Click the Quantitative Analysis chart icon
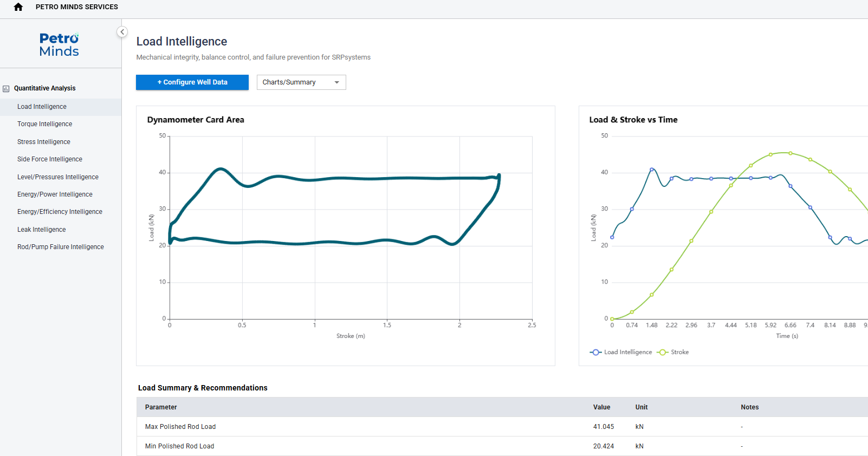Viewport: 868px width, 456px height. [7, 89]
